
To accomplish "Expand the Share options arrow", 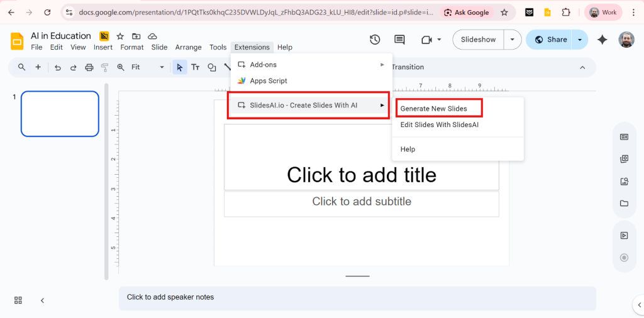I will point(579,40).
